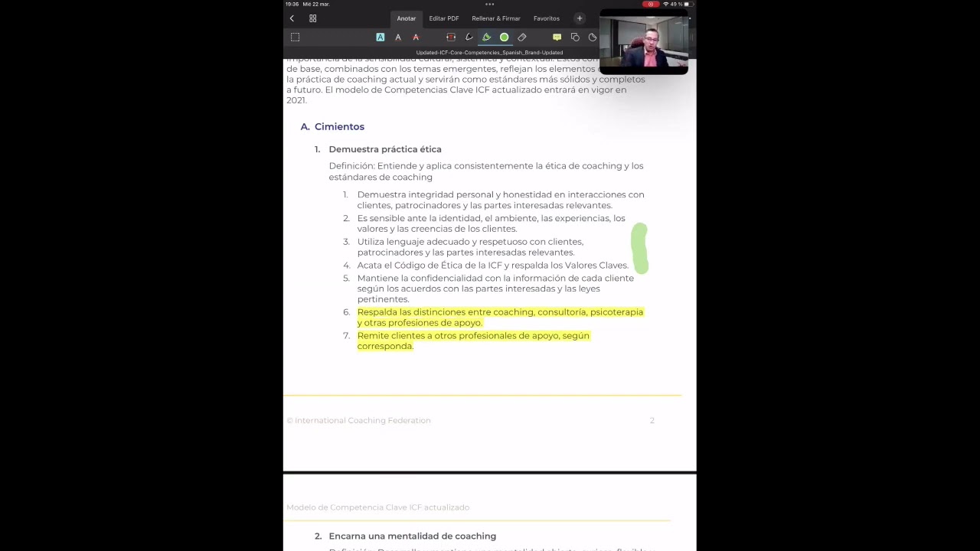Select the underline text tool
The width and height of the screenshot is (980, 551).
[x=398, y=37]
